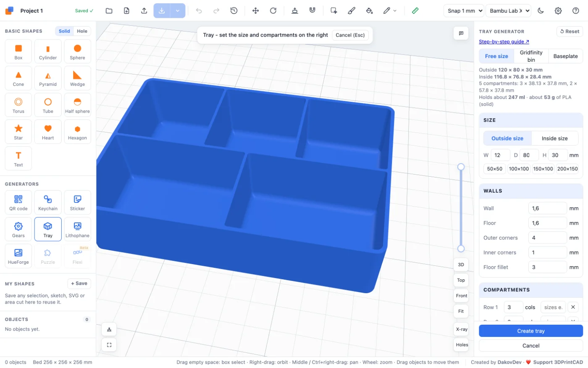Reset the tray generator settings
Screen dimensions: 588x368
coord(570,32)
